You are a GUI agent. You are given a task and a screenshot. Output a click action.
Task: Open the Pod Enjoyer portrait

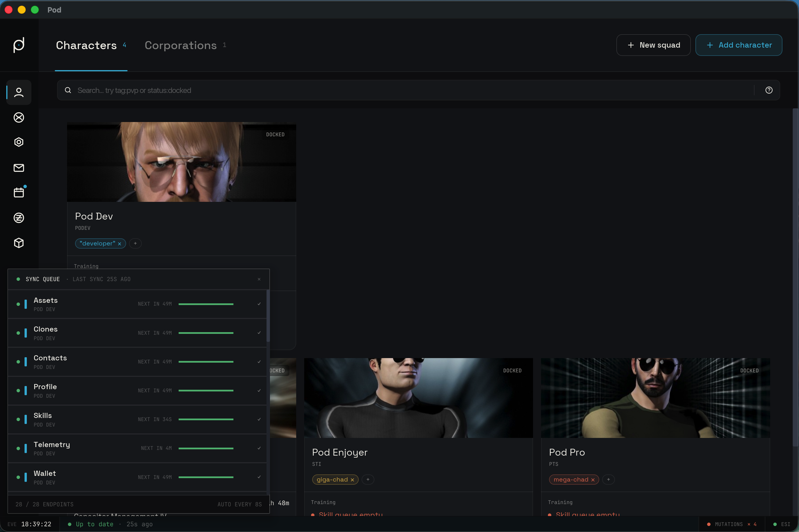pos(418,398)
